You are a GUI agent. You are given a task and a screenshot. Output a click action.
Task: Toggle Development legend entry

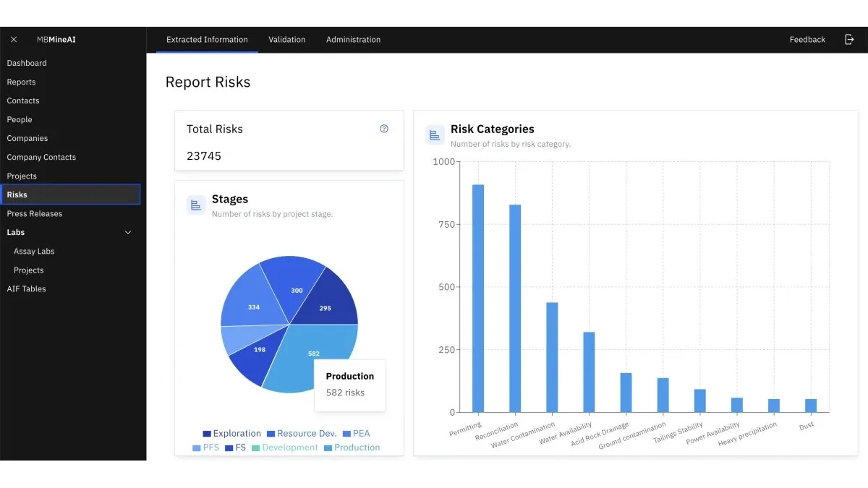[284, 448]
